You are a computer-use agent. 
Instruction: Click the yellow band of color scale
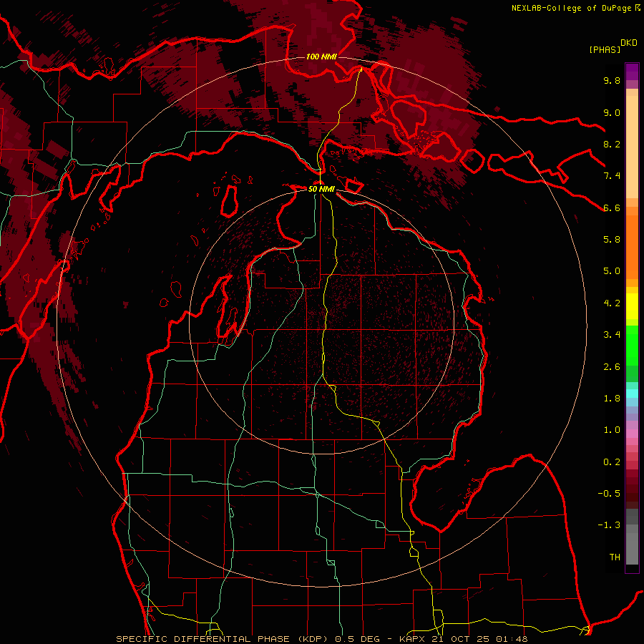coord(632,306)
